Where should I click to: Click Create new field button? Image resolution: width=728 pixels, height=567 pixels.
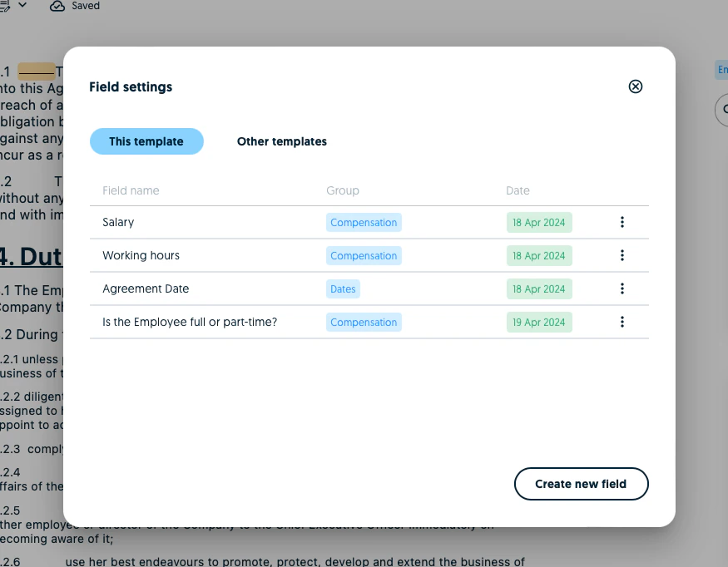(x=581, y=484)
